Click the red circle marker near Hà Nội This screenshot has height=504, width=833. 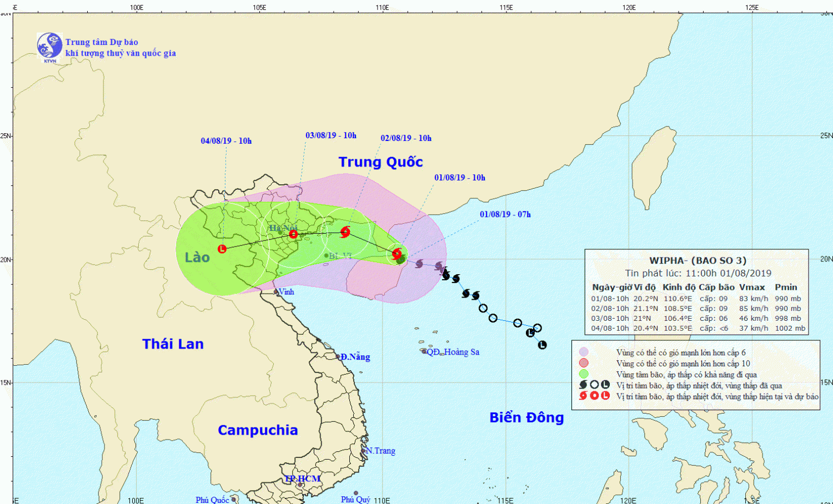[293, 234]
